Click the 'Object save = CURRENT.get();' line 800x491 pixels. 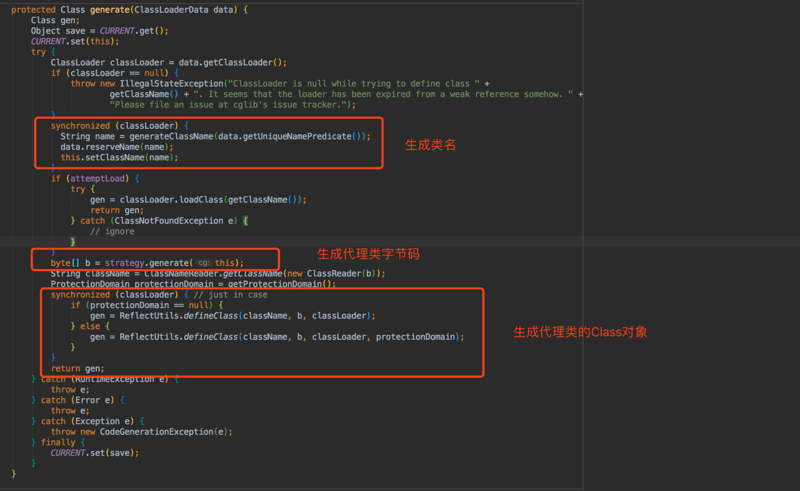[99, 31]
